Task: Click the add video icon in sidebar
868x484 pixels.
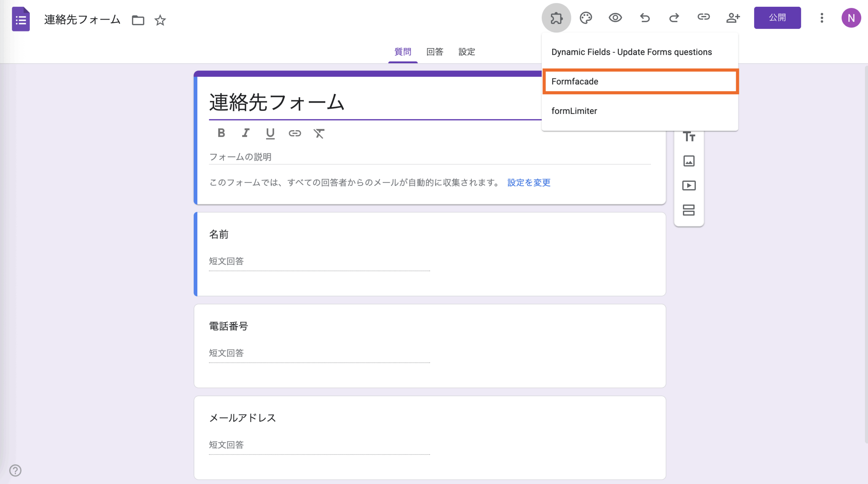Action: click(689, 185)
